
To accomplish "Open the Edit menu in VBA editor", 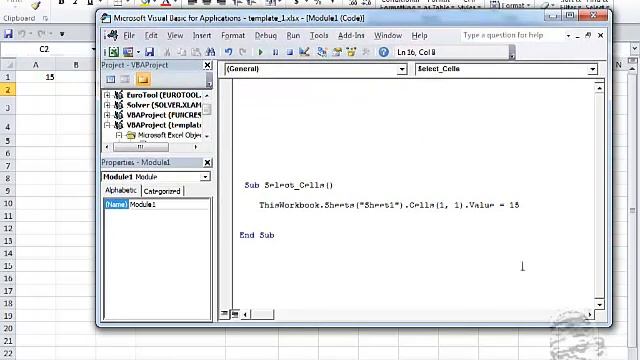I will [151, 36].
